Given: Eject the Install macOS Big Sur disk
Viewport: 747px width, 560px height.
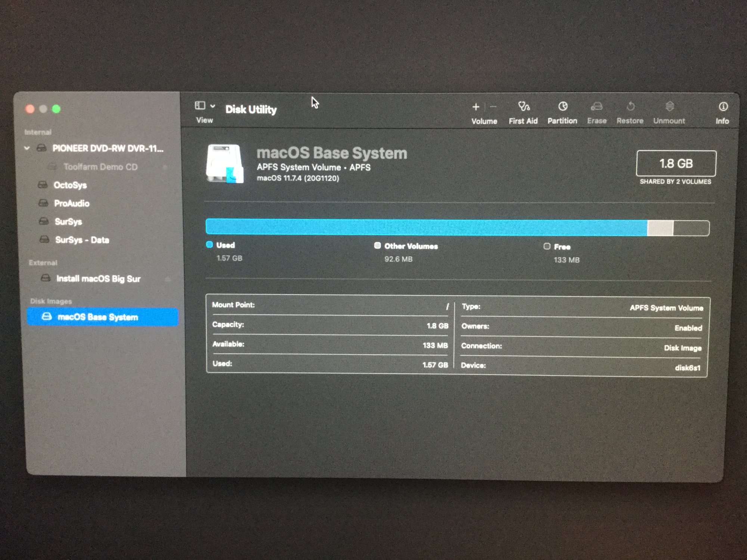Looking at the screenshot, I should 167,279.
